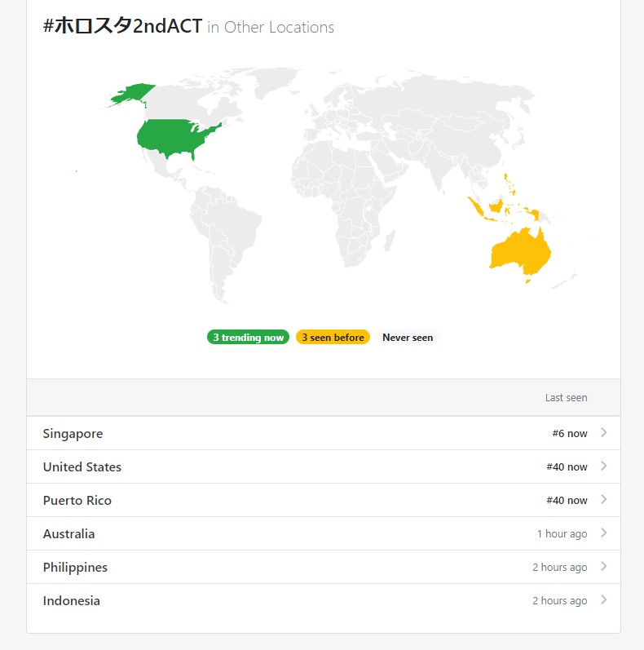The width and height of the screenshot is (644, 650).
Task: Expand the United States row chevron
Action: [604, 466]
